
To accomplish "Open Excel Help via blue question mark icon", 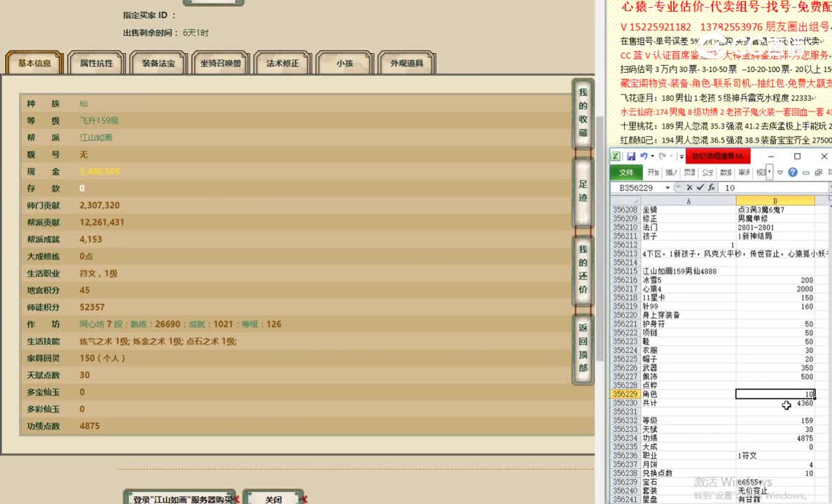I will tap(793, 171).
